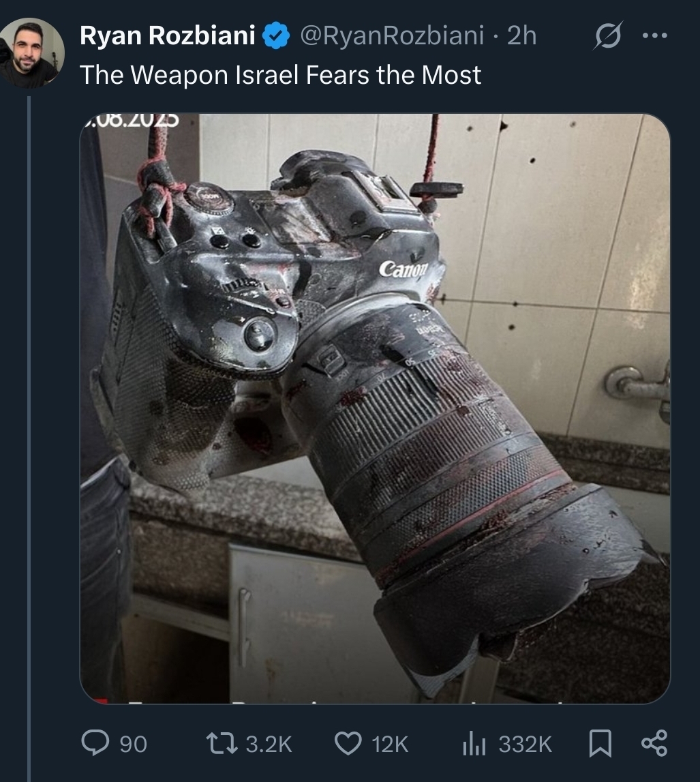Click the 3.2K reposts count
This screenshot has width=700, height=782.
click(269, 743)
